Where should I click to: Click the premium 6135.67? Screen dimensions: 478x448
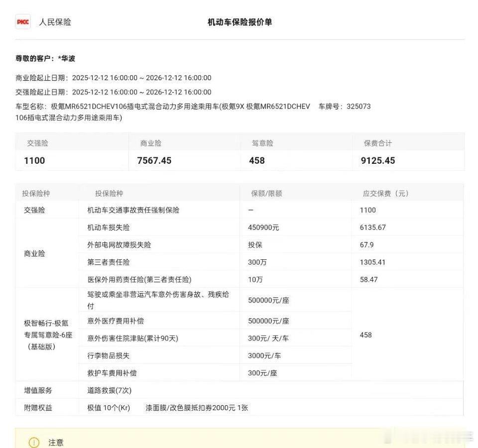[372, 227]
